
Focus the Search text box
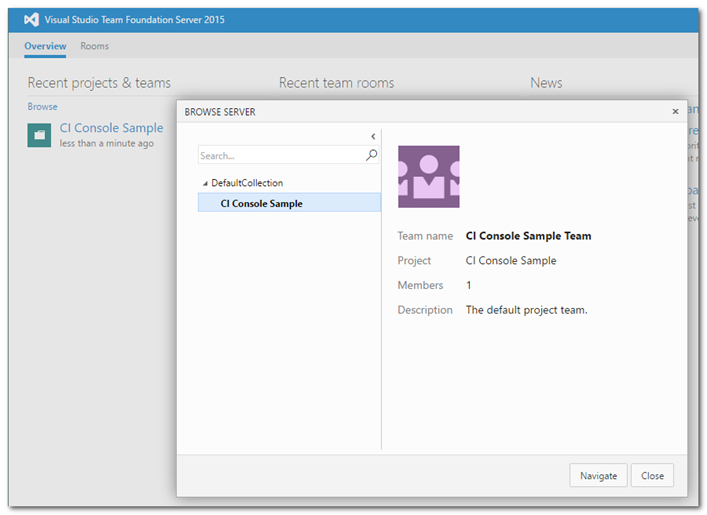click(280, 156)
